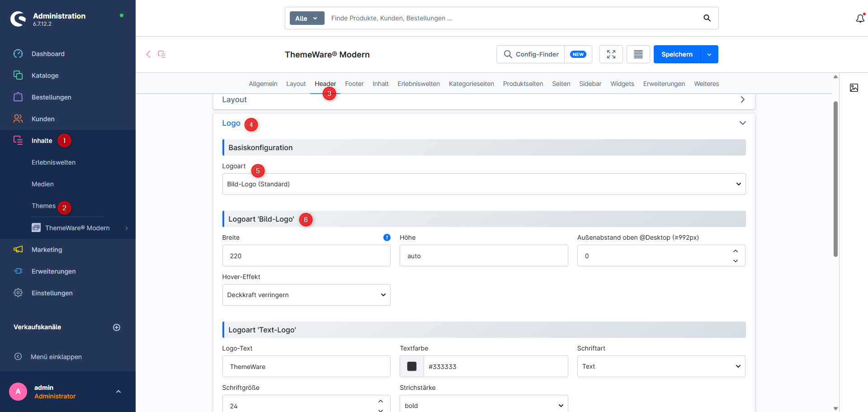Expand the admin user menu chevron
This screenshot has height=412, width=868.
coord(118,392)
